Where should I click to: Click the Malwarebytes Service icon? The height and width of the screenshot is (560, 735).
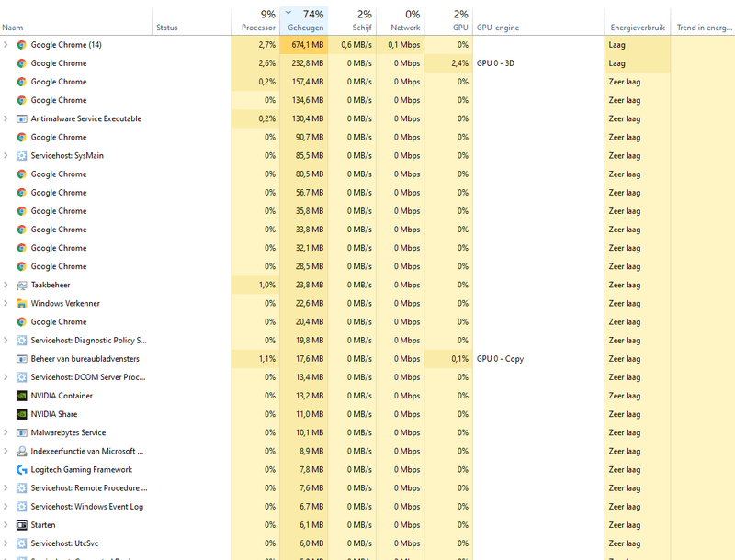pyautogui.click(x=21, y=432)
